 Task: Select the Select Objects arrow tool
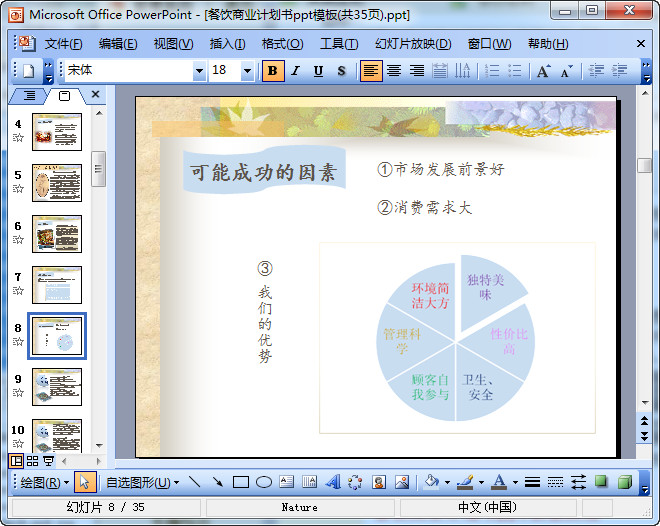click(85, 482)
